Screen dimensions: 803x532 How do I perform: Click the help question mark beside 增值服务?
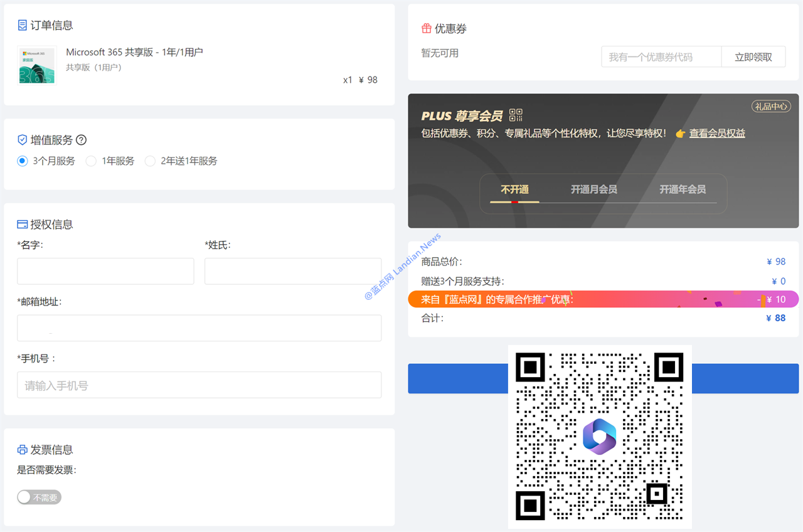click(81, 140)
